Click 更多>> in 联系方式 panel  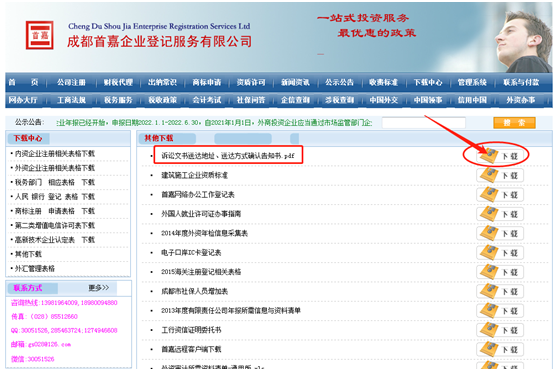tap(99, 287)
